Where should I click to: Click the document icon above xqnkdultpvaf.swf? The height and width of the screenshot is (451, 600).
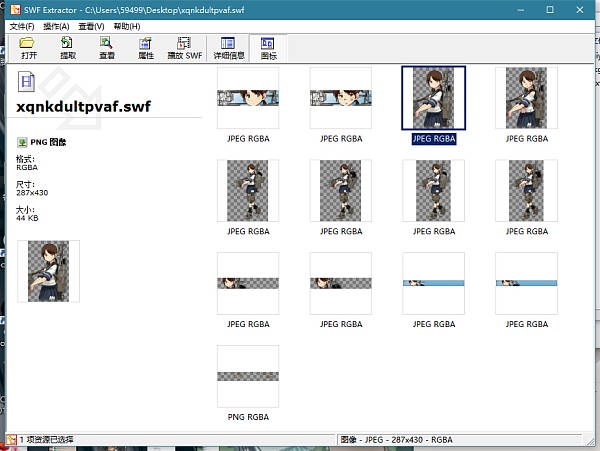[26, 81]
